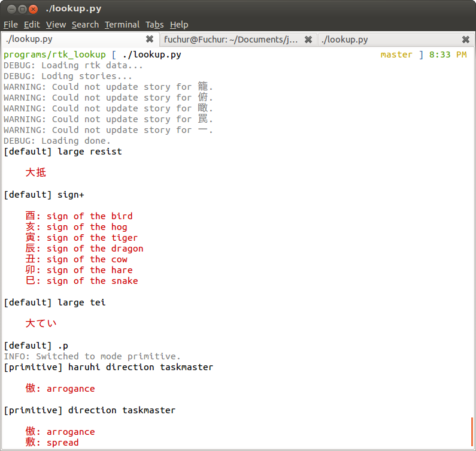The width and height of the screenshot is (476, 451).
Task: Click the red '大抵' result
Action: click(x=36, y=172)
